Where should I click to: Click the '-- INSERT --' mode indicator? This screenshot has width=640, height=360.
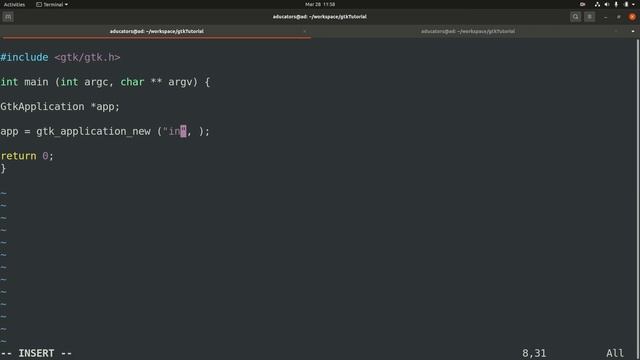click(x=36, y=353)
